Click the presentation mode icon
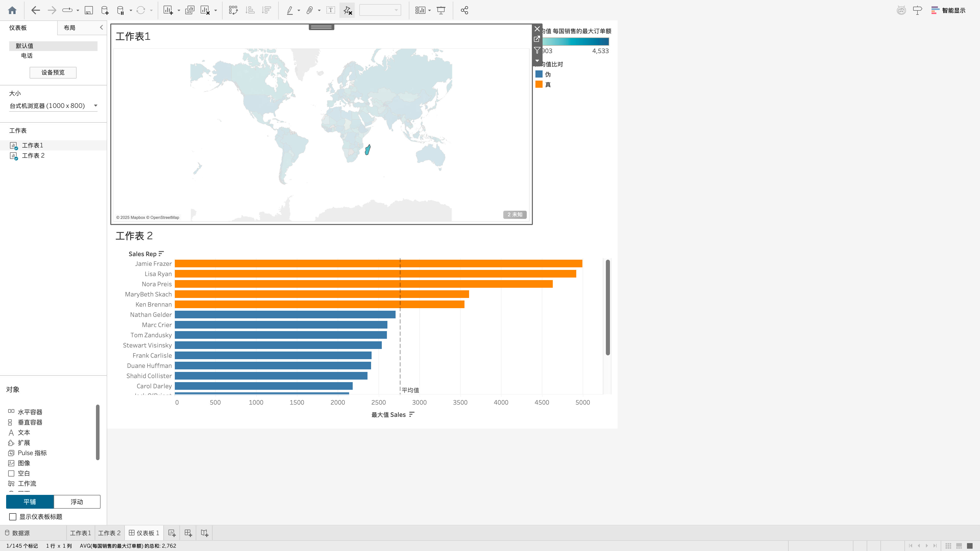 point(441,10)
